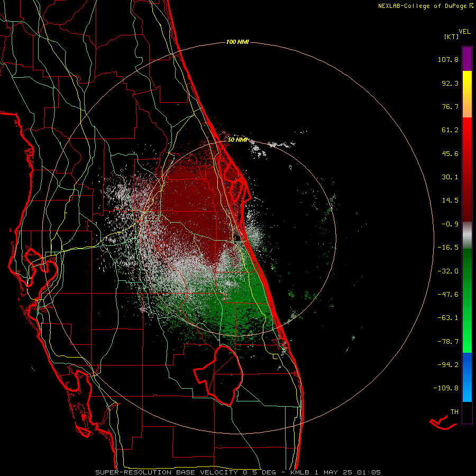476x476 pixels.
Task: Click the -0.9 velocity scale label
Action: (x=450, y=224)
